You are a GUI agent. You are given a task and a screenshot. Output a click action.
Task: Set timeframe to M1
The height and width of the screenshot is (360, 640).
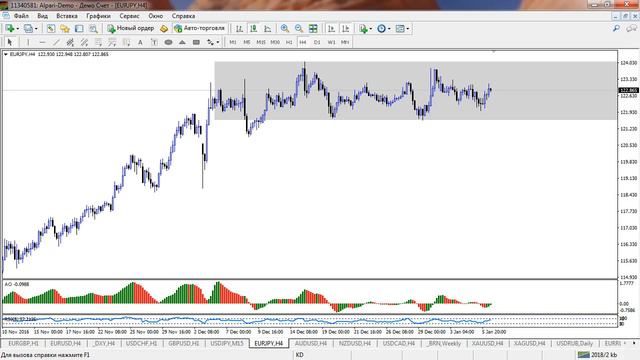pos(233,42)
